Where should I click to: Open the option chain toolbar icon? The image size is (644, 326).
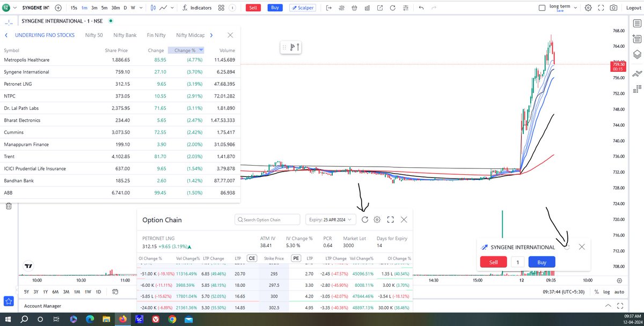point(341,8)
